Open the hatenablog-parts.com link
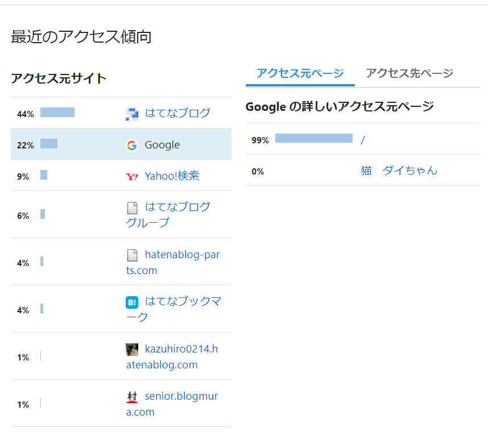The height and width of the screenshot is (448, 488). point(173,262)
